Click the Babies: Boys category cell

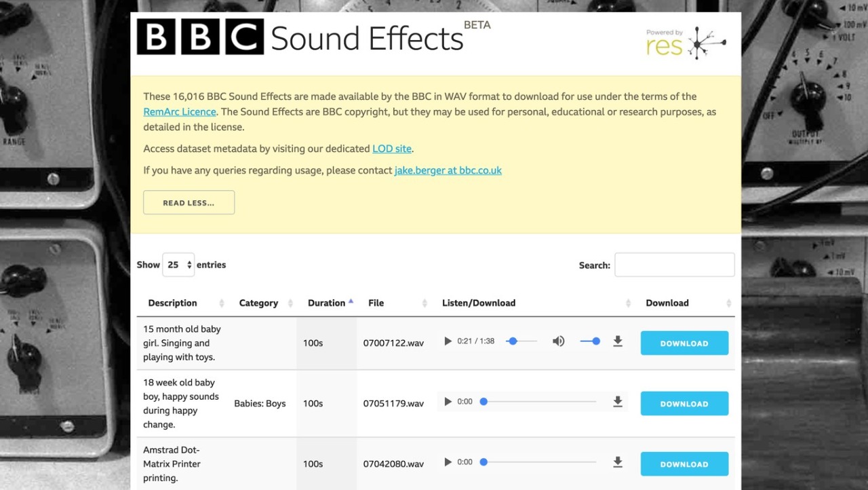coord(260,404)
